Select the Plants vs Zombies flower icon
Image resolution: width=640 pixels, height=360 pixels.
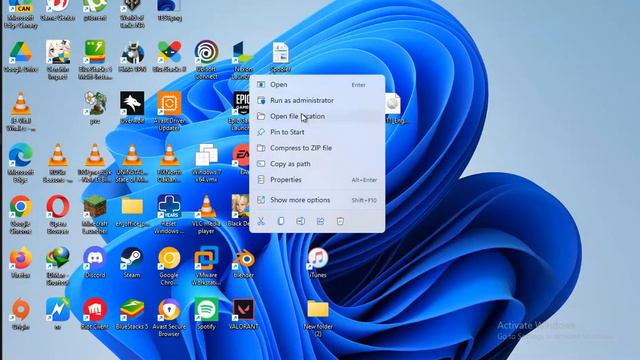click(95, 108)
